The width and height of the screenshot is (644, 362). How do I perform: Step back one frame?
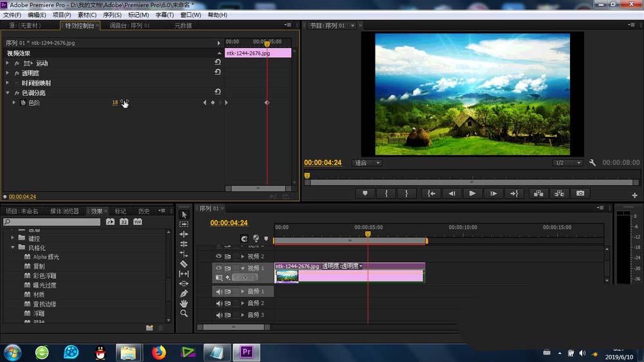(x=452, y=193)
